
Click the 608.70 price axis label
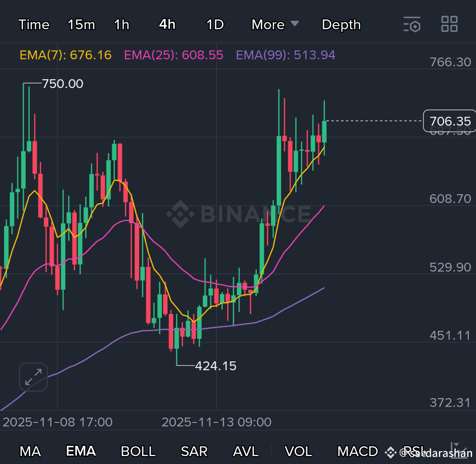[450, 199]
